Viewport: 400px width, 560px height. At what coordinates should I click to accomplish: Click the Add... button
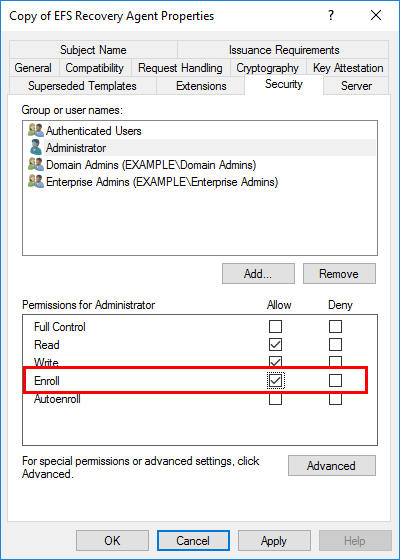pos(258,274)
